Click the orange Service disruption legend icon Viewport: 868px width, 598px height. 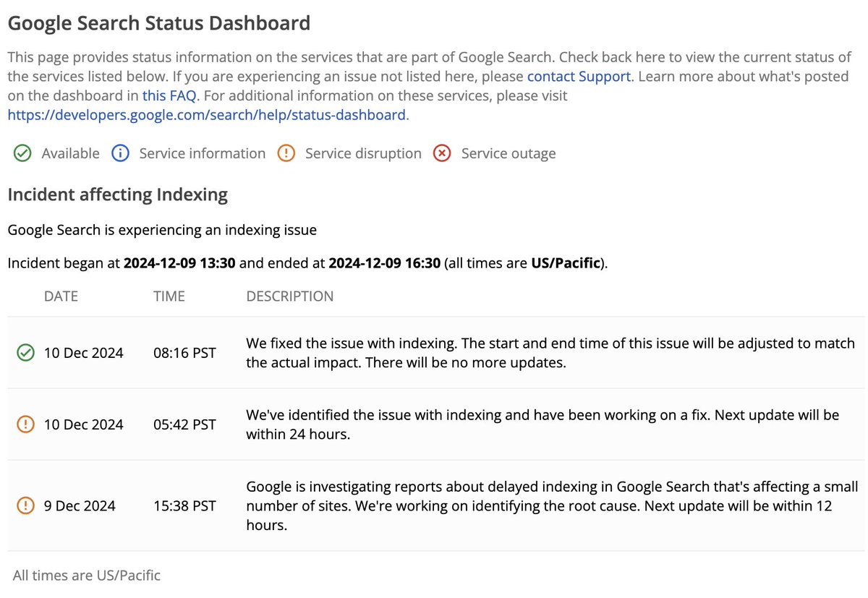tap(286, 153)
